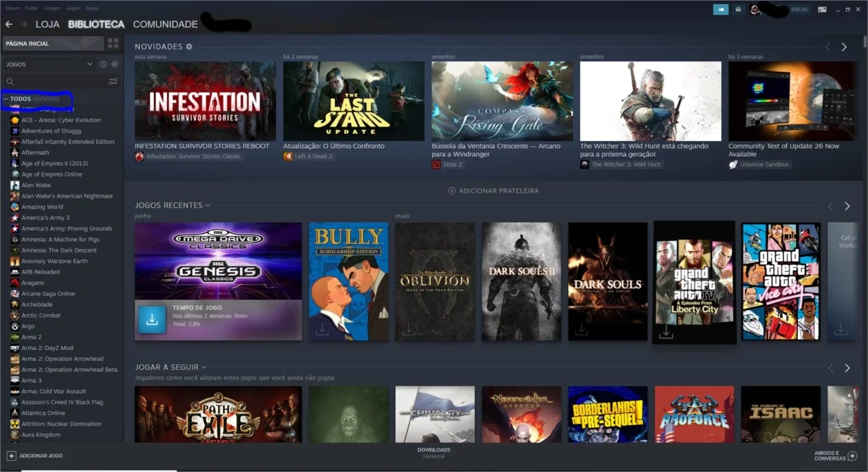Open wallet balance R$0,95
The width and height of the screenshot is (868, 472).
pos(799,10)
